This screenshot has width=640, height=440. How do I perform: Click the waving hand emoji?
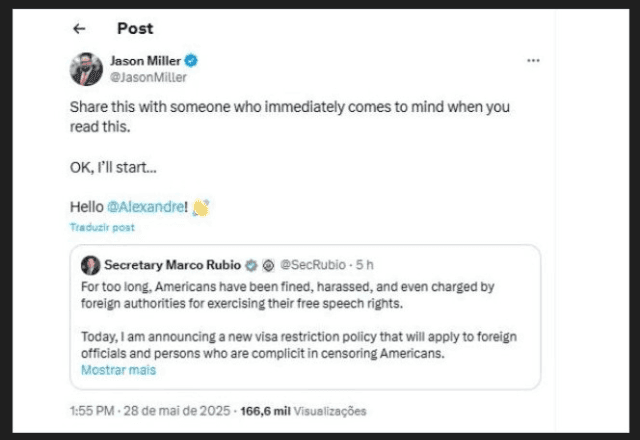click(x=199, y=207)
